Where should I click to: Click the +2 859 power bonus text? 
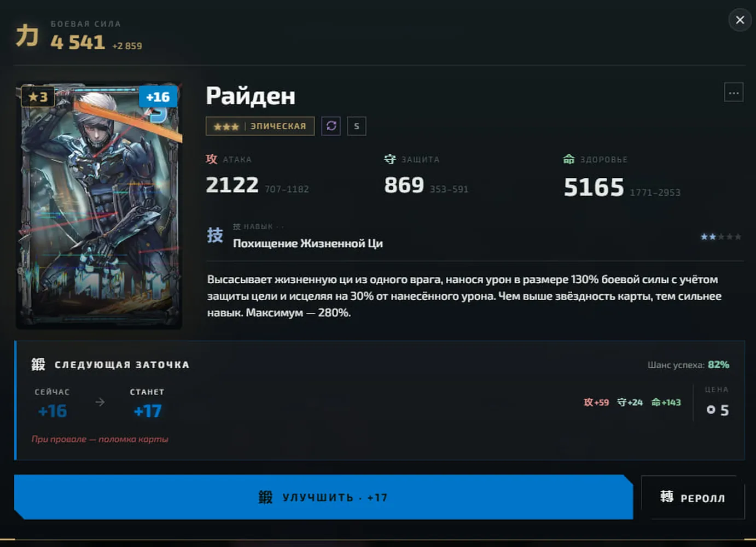click(127, 46)
